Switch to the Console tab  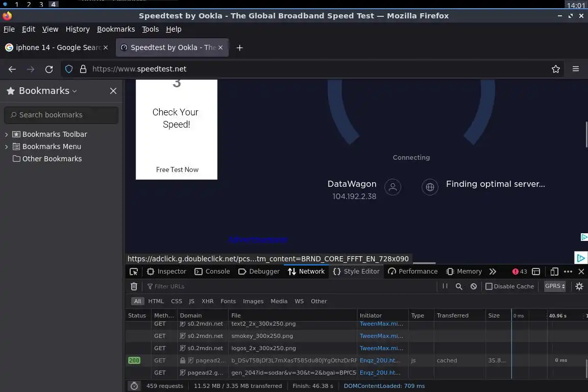(x=212, y=272)
